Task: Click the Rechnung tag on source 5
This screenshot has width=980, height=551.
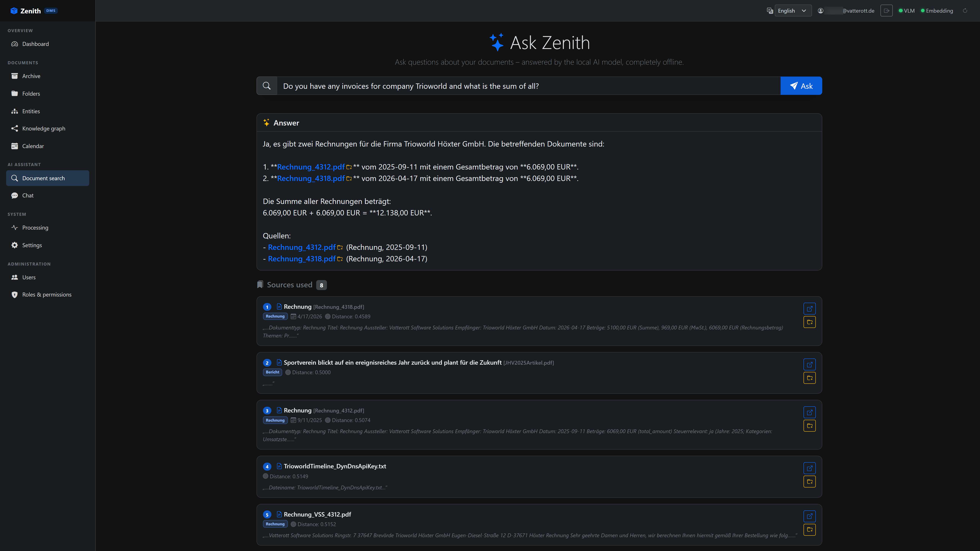Action: [275, 524]
